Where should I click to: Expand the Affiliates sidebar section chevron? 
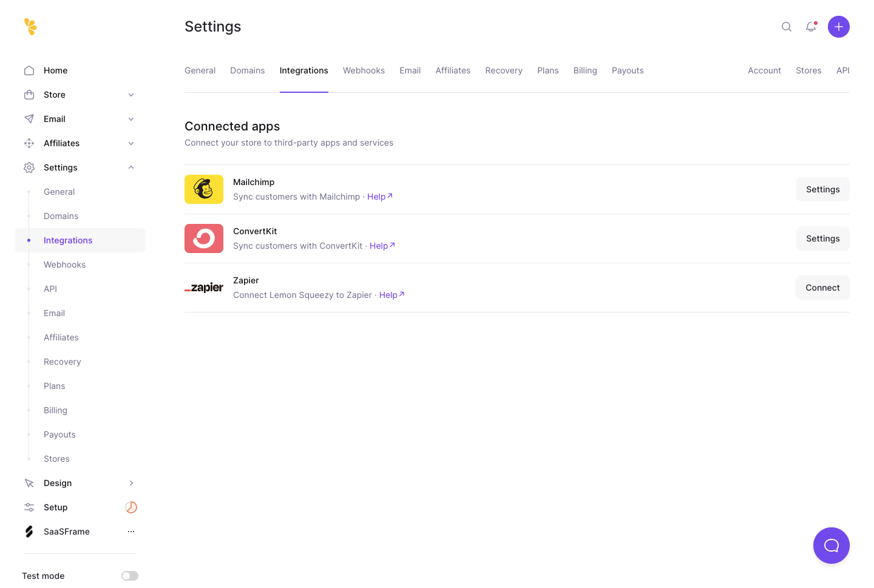click(x=131, y=143)
